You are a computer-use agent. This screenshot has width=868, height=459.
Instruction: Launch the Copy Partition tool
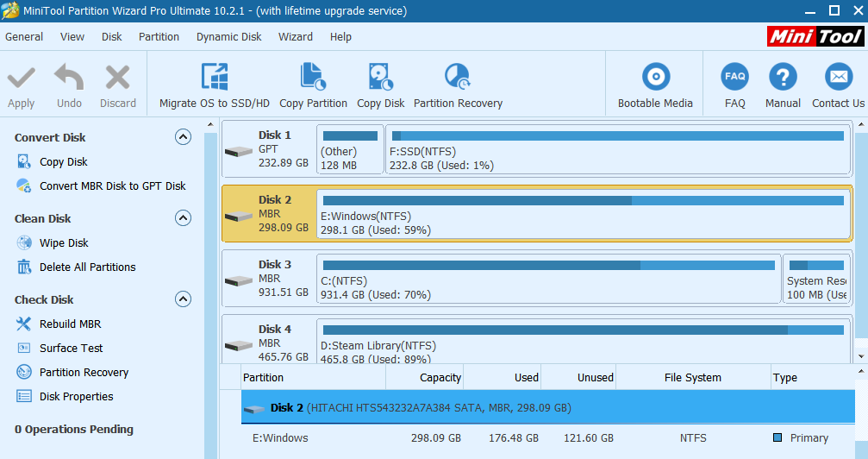point(313,85)
